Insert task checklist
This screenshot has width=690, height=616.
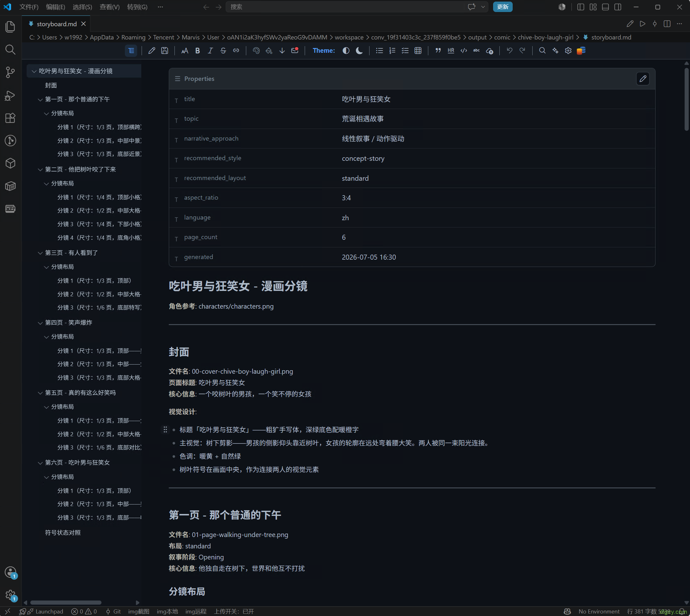tap(405, 51)
